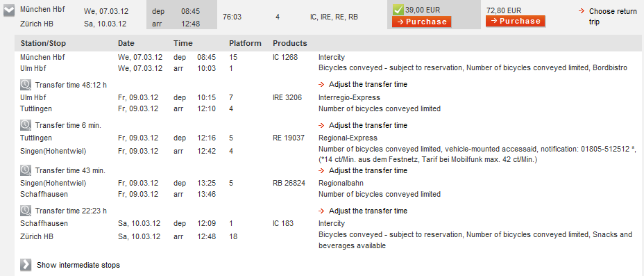Adjust the transfer time at Singen(Hohentwiel)
644x276 pixels.
point(368,170)
